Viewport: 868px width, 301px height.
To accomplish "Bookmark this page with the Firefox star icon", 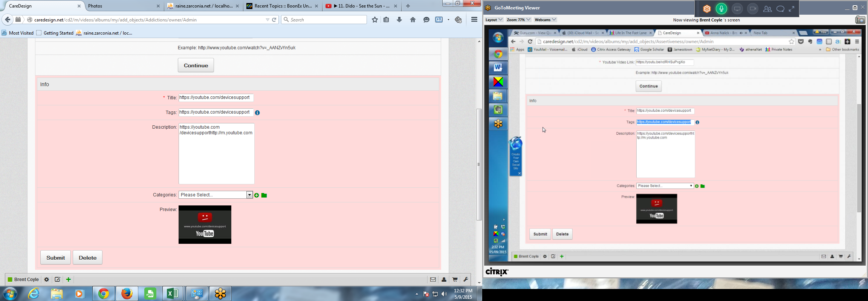I will (375, 20).
